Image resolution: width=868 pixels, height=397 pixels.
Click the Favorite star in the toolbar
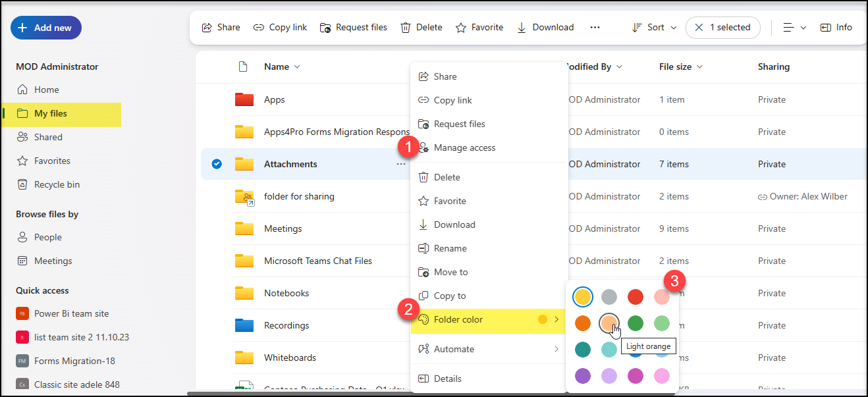pyautogui.click(x=461, y=28)
